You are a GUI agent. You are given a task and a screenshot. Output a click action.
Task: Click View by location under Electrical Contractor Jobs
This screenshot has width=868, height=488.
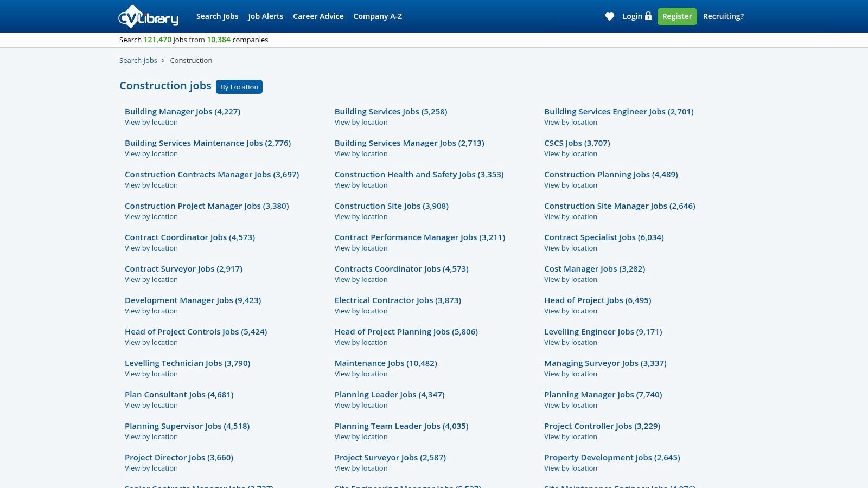pyautogui.click(x=361, y=311)
